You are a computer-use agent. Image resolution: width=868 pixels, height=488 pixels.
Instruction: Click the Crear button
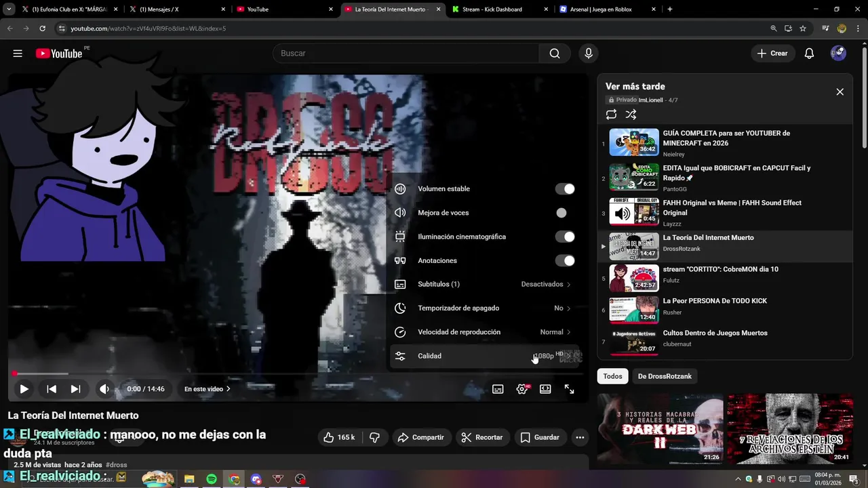pos(772,54)
